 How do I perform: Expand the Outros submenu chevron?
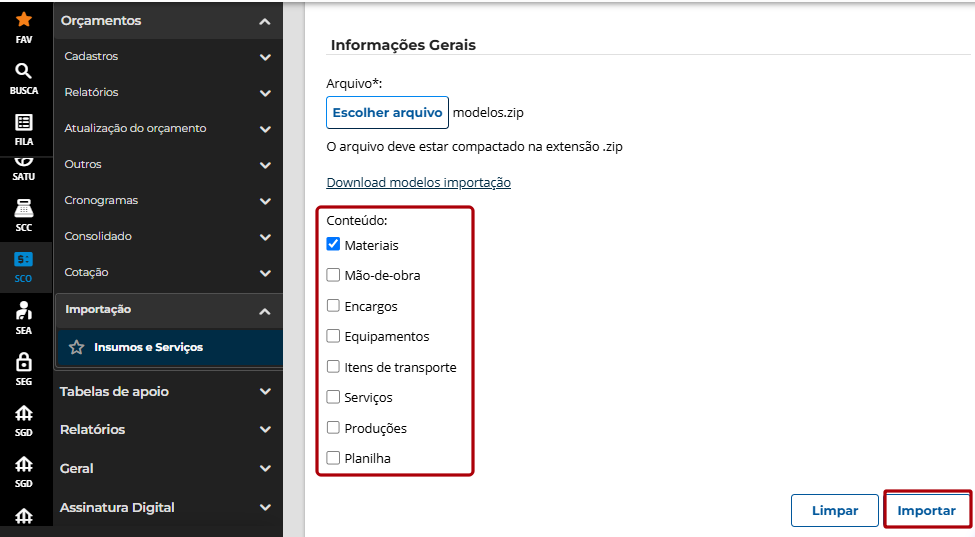coord(265,165)
